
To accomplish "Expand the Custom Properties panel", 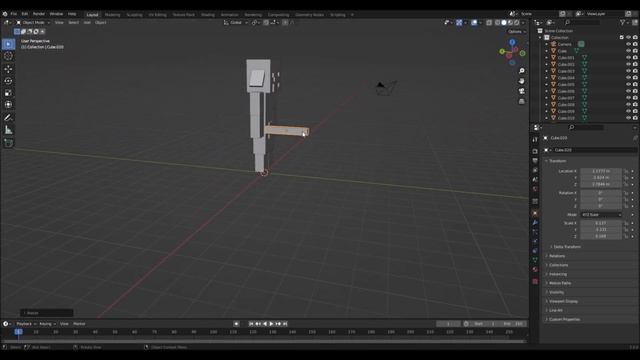I will 564,319.
